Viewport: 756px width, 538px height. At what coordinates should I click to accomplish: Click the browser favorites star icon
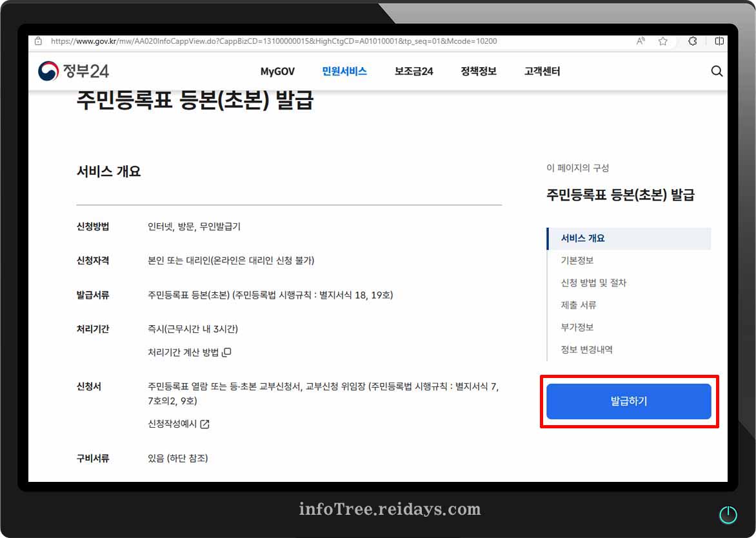[x=662, y=41]
